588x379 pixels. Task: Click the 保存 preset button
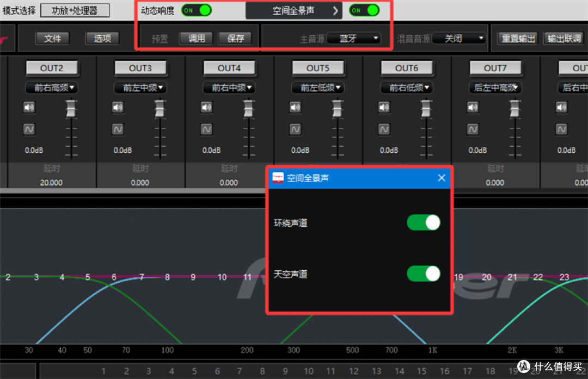pos(235,38)
